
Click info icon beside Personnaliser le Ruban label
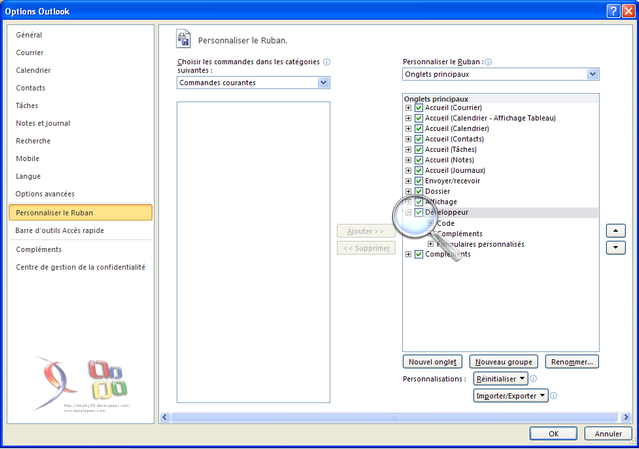coord(488,62)
